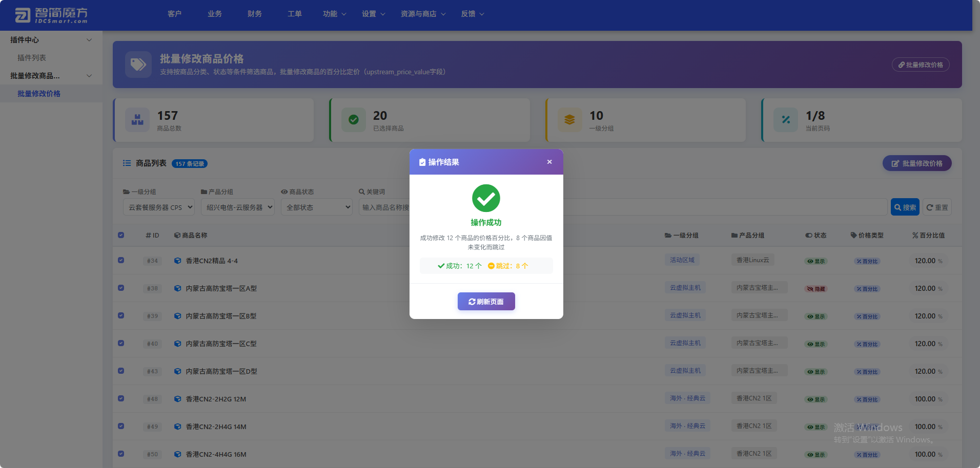
Task: Expand the 设置 top menu
Action: [x=374, y=14]
